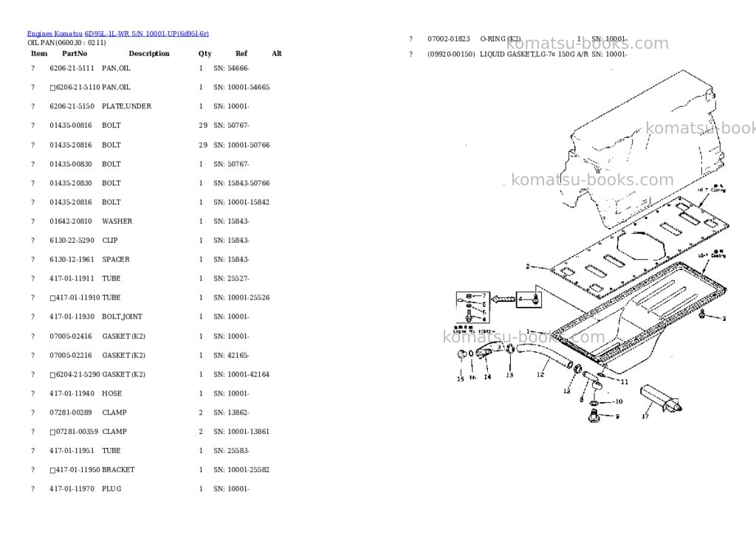Click the Ref column header
756x535 pixels.
tap(241, 53)
